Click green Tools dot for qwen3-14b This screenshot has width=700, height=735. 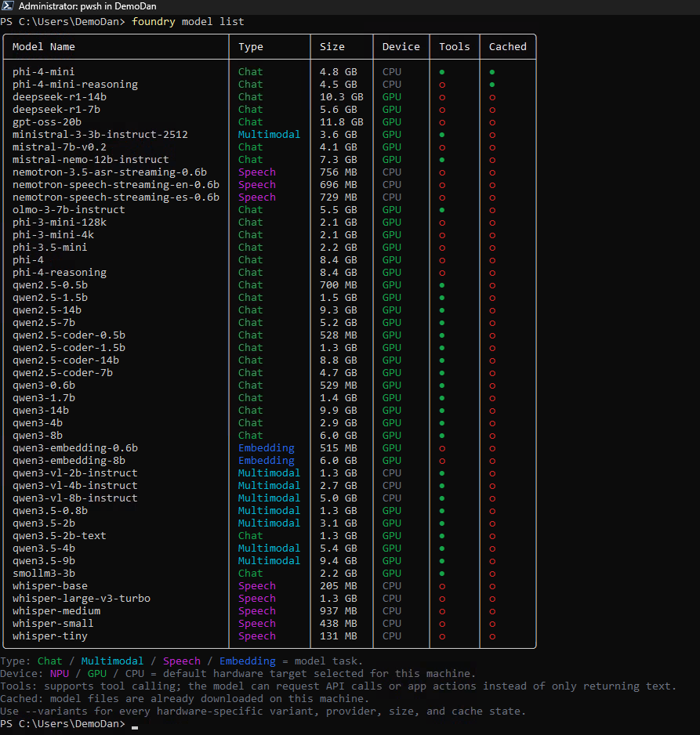(441, 411)
